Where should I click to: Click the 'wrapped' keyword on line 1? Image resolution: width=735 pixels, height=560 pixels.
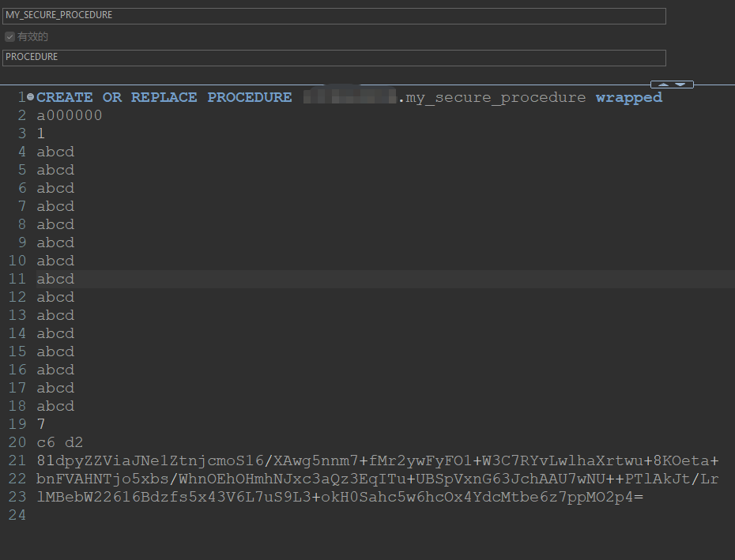tap(628, 97)
